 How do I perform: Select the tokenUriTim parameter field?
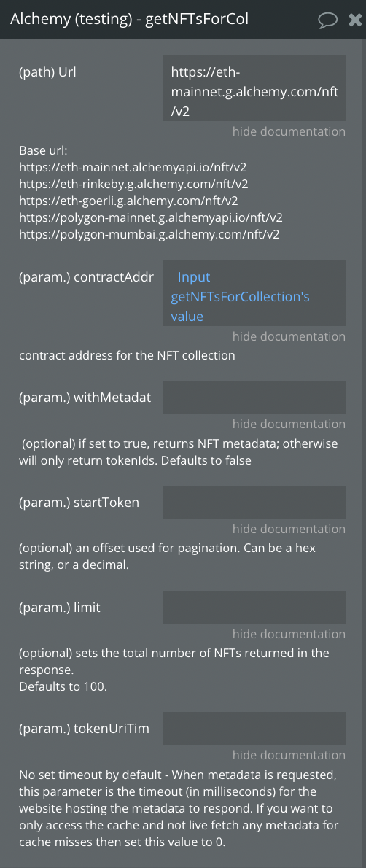click(x=254, y=729)
